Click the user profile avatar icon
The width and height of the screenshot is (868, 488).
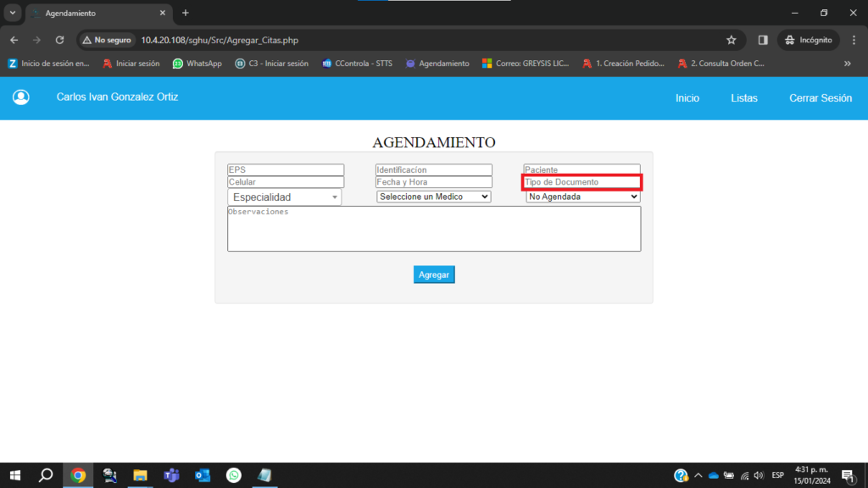pyautogui.click(x=21, y=97)
